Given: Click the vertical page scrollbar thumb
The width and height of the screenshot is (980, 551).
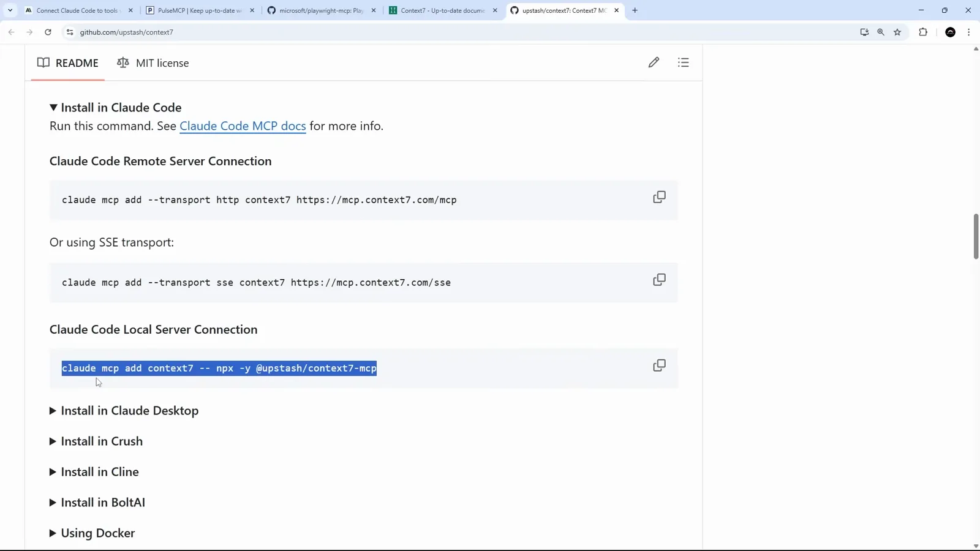Looking at the screenshot, I should click(976, 236).
